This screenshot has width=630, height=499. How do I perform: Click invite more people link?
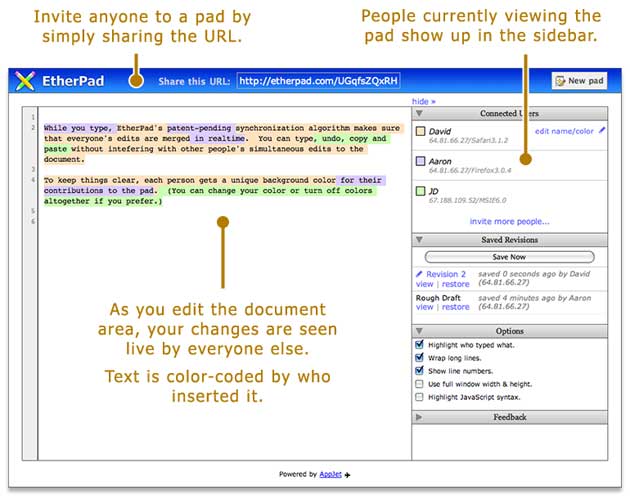509,221
